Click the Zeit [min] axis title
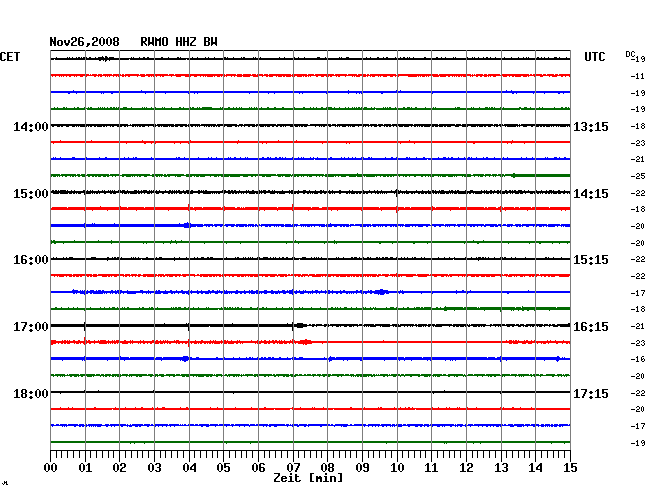The image size is (650, 494). (308, 478)
